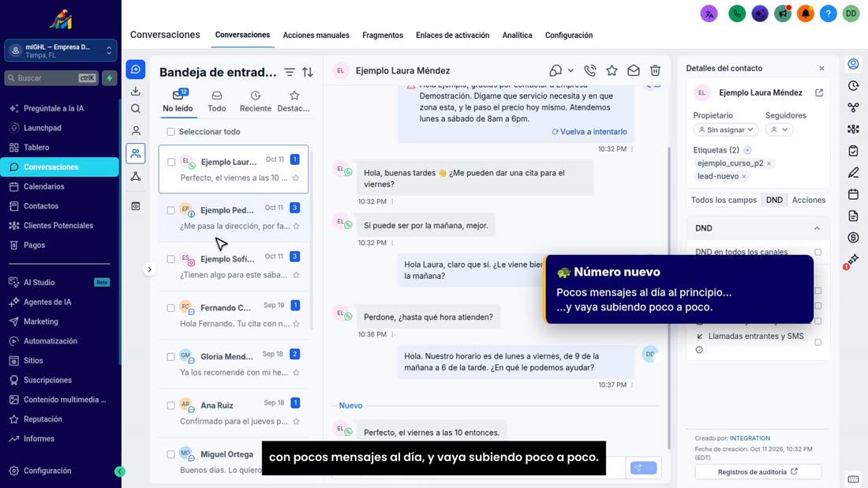
Task: Delete conversation with trash icon
Action: [x=656, y=71]
